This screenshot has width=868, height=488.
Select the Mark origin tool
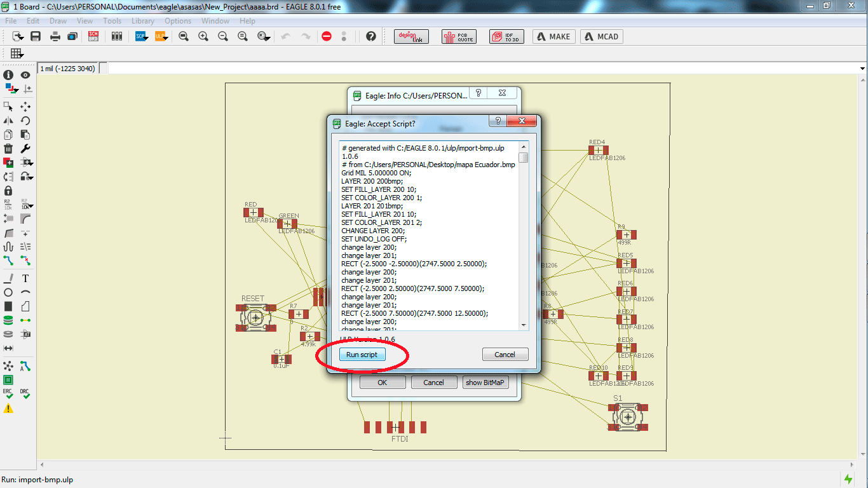(x=27, y=90)
